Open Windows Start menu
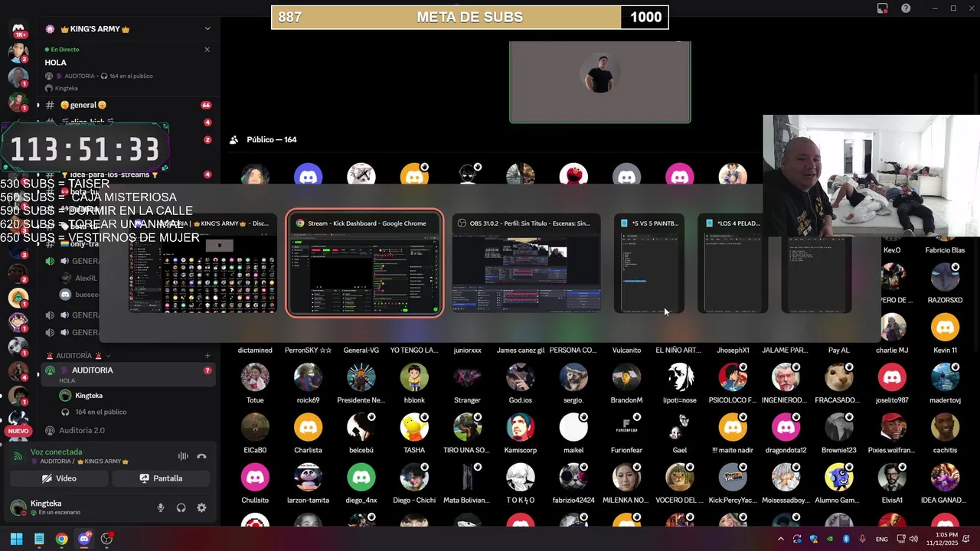The image size is (980, 551). pos(16,539)
